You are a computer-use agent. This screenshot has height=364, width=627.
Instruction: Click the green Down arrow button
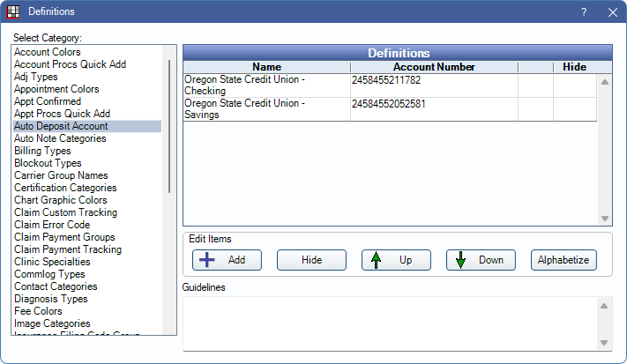(x=480, y=260)
